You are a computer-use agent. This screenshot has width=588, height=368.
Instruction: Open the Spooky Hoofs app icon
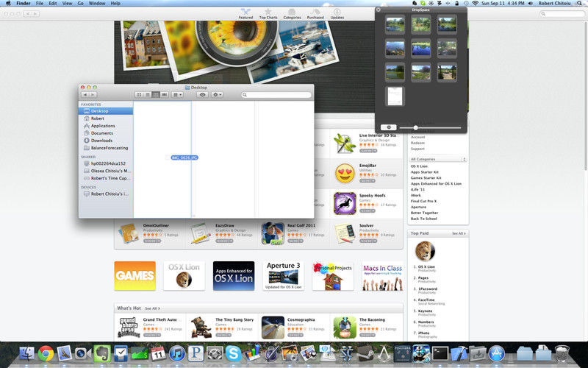(345, 203)
